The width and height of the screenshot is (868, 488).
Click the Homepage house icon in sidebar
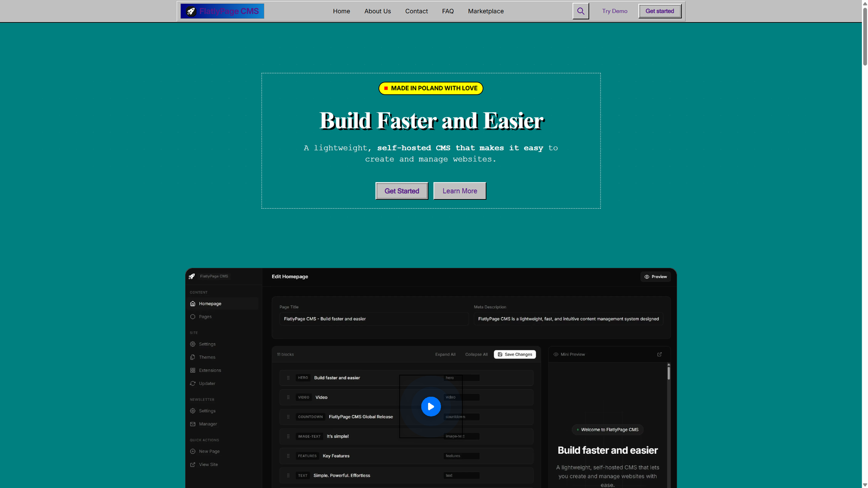tap(193, 304)
